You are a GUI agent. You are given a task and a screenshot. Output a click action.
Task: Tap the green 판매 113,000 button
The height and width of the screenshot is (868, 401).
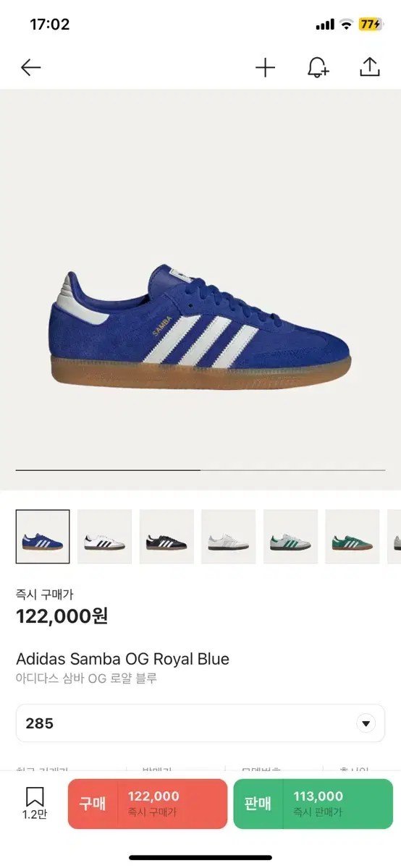tap(313, 804)
